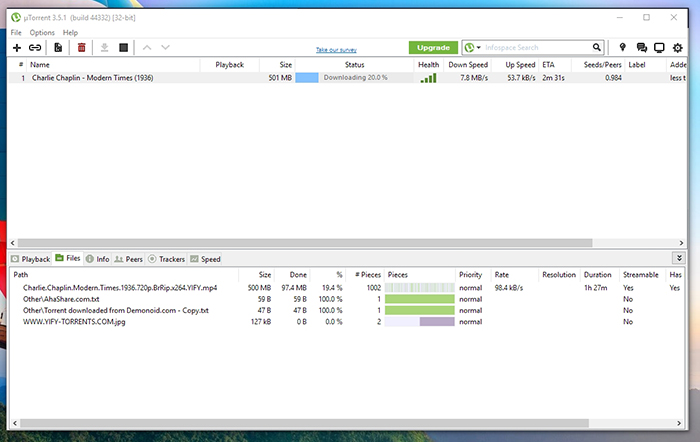Click the files pane horizontal scrollbar
700x442 pixels.
click(304, 423)
